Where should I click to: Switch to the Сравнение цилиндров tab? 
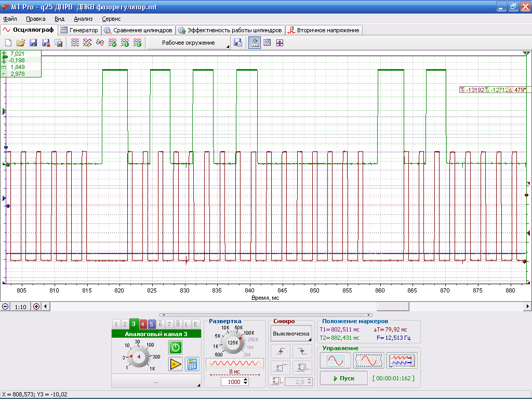(x=138, y=30)
